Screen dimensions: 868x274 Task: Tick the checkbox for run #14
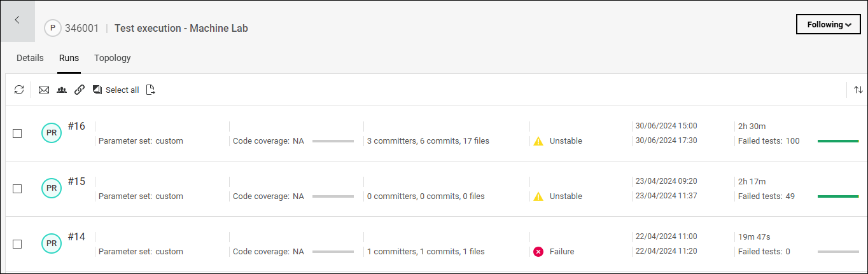[x=18, y=244]
